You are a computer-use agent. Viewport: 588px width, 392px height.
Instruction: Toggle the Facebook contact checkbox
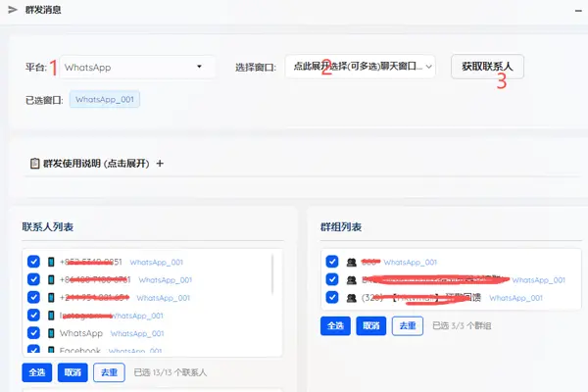click(33, 349)
